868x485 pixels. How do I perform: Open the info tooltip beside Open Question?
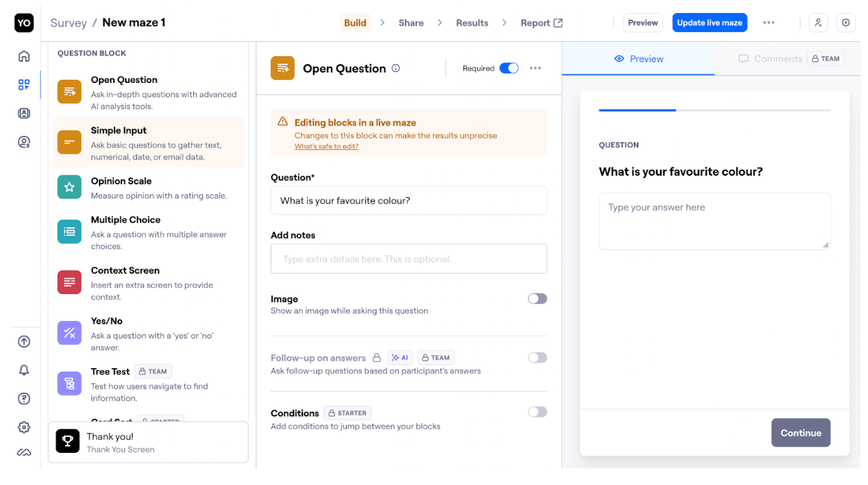click(396, 69)
